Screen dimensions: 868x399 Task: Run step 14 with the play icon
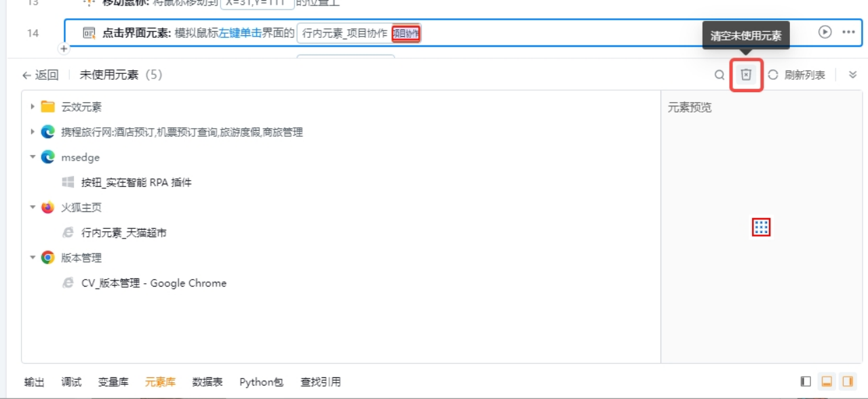[825, 32]
